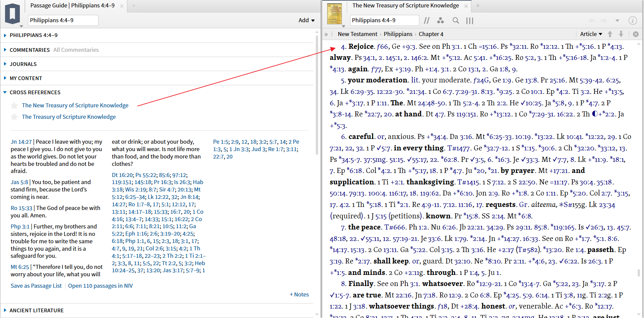Add notes with + Notes link
The height and width of the screenshot is (318, 644).
(299, 294)
